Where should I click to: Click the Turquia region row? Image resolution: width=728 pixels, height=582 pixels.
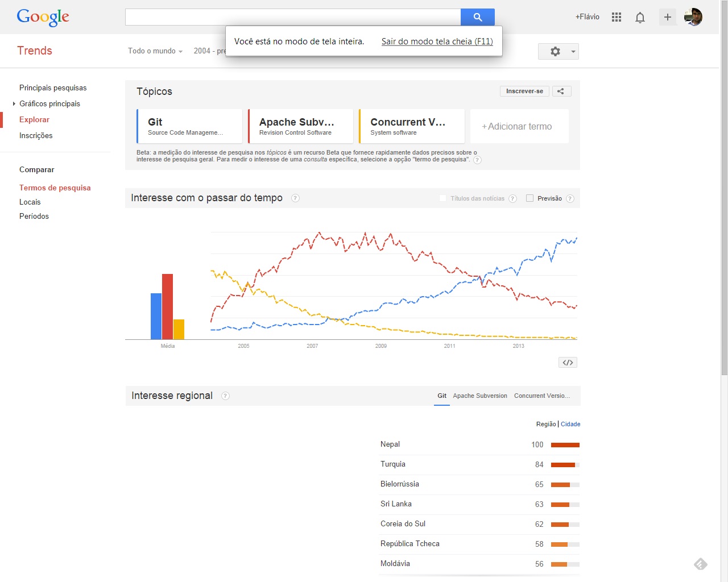479,464
